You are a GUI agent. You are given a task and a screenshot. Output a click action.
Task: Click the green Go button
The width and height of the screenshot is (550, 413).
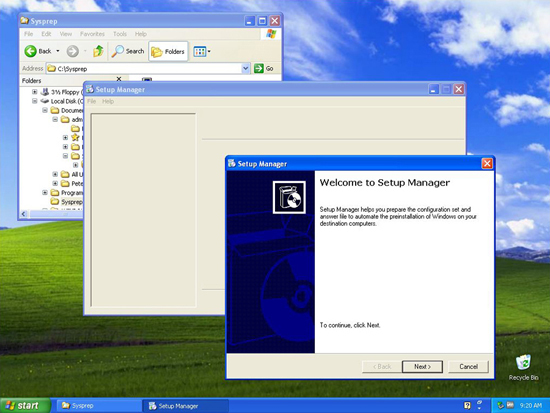[264, 68]
